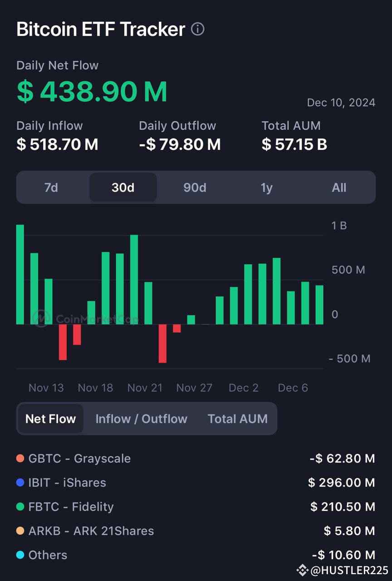Select the 7d time range tab
Screen dimensions: 392x581
pyautogui.click(x=51, y=187)
